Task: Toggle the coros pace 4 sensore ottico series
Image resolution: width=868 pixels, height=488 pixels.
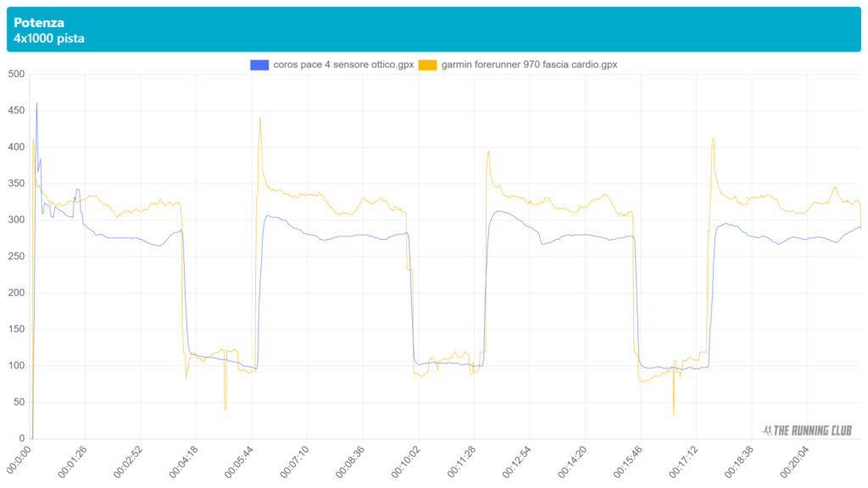Action: pos(343,64)
